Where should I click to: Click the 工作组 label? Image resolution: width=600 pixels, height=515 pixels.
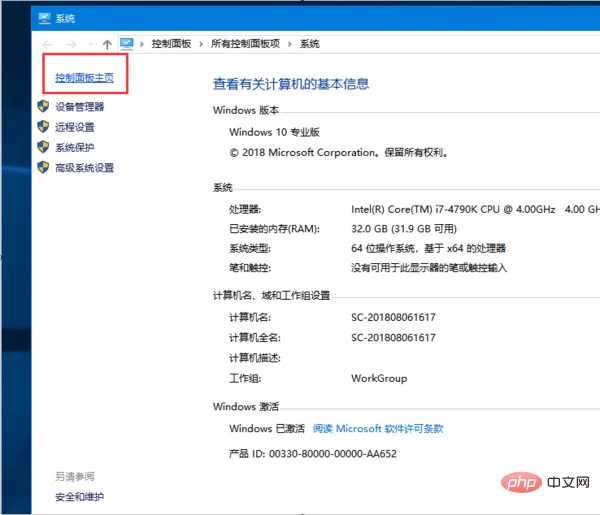(245, 378)
